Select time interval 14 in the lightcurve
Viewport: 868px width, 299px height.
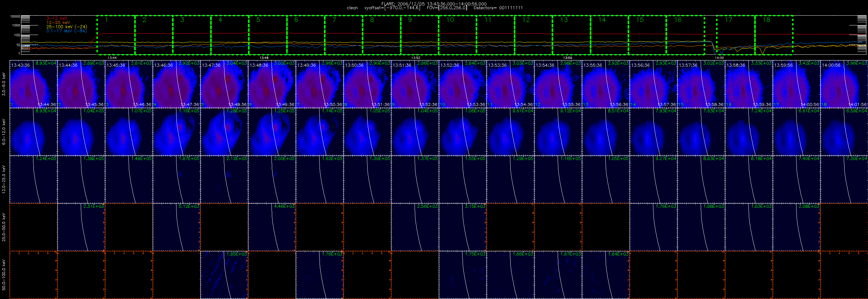tap(610, 35)
